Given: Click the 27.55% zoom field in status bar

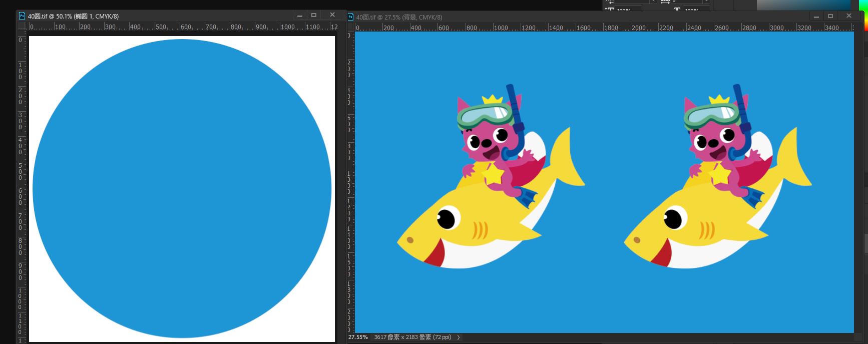Looking at the screenshot, I should point(358,337).
